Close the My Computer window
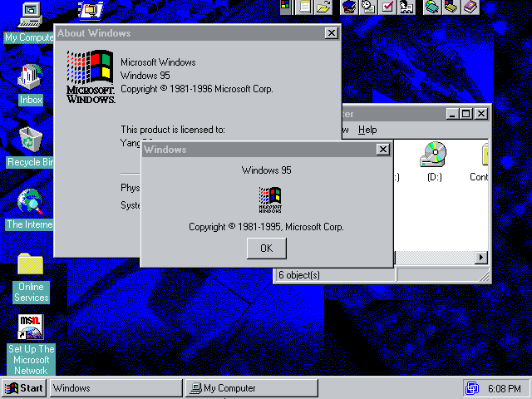532x399 pixels. (x=481, y=114)
